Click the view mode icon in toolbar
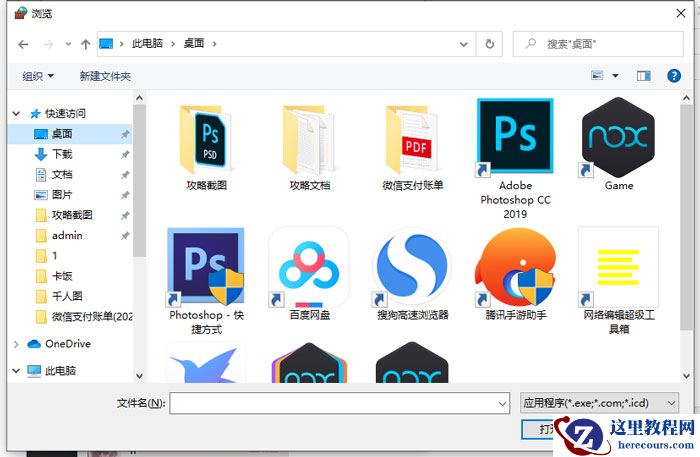Image resolution: width=700 pixels, height=457 pixels. coord(597,75)
